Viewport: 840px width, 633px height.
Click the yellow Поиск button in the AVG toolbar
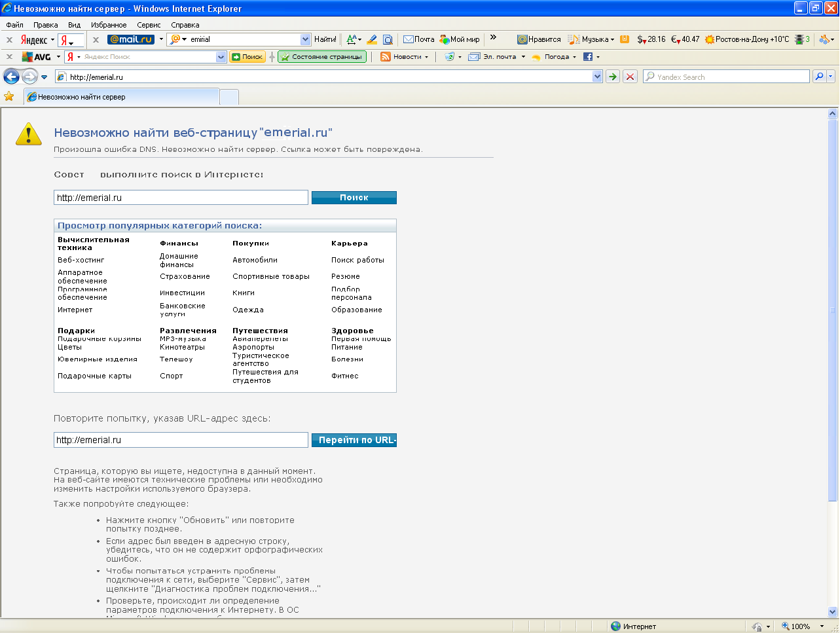[x=247, y=57]
